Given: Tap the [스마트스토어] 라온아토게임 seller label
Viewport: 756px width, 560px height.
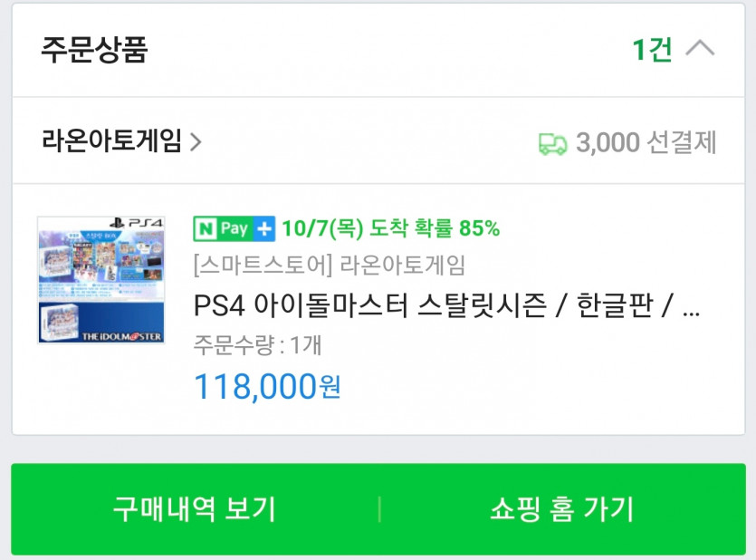Looking at the screenshot, I should 329,265.
